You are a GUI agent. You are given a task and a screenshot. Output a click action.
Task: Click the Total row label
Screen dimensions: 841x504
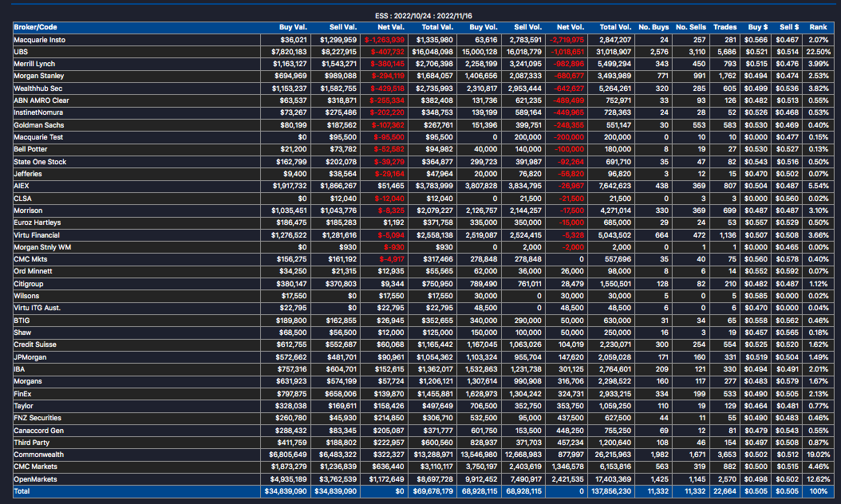tap(22, 491)
